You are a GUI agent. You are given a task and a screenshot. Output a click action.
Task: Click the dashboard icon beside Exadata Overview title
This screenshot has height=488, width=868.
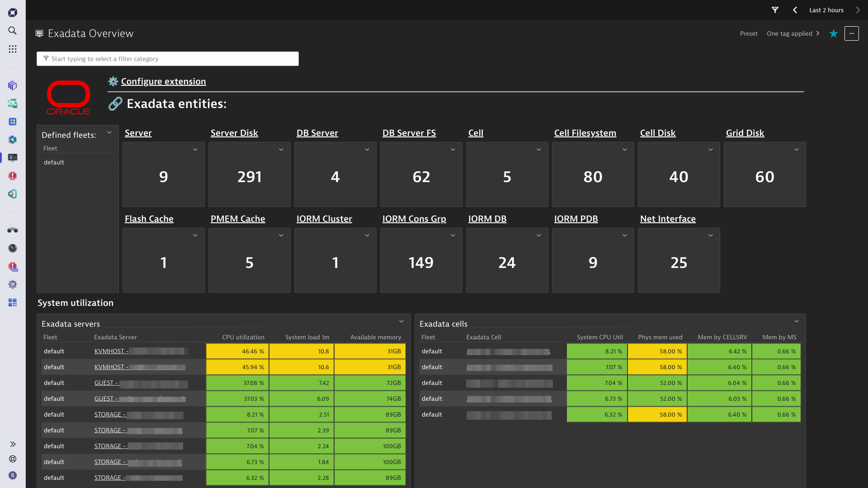(39, 33)
